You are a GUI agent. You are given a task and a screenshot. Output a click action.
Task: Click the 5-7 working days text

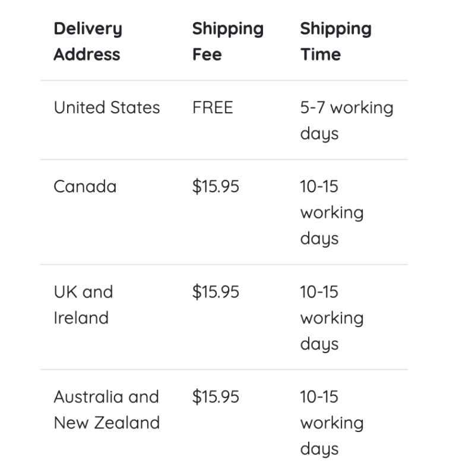(x=346, y=120)
